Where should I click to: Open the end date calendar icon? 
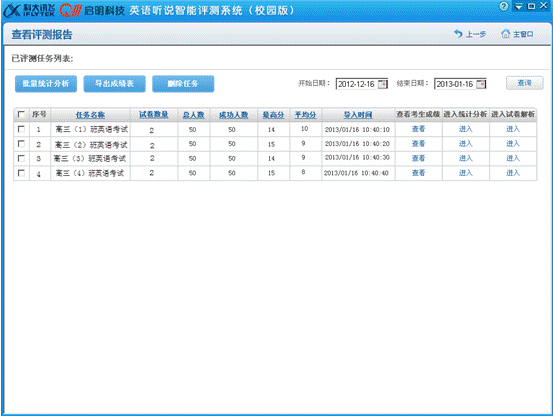tap(481, 84)
